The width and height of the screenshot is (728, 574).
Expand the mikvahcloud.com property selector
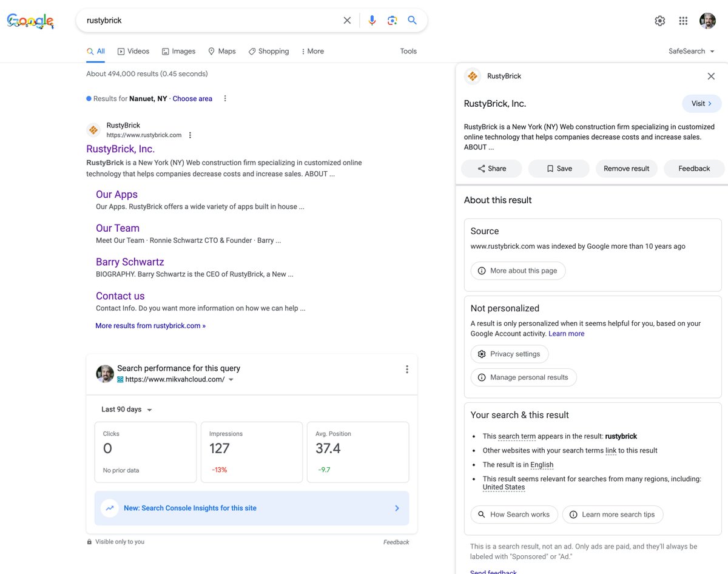coord(231,380)
